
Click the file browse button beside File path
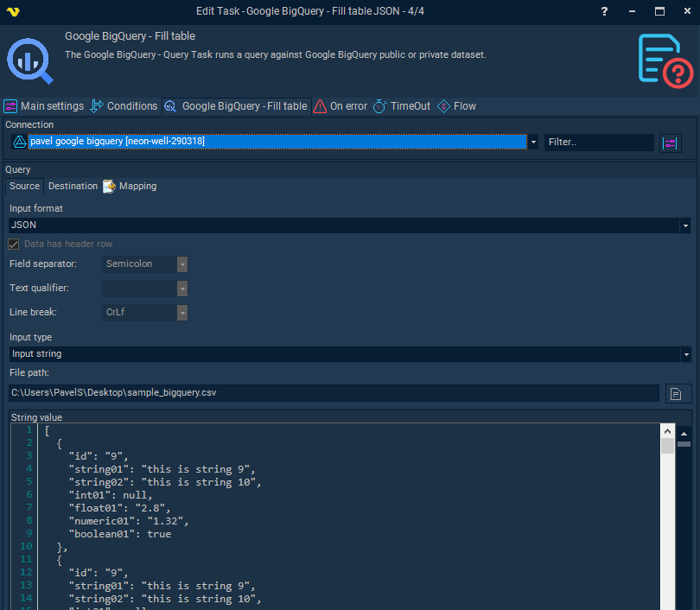pyautogui.click(x=678, y=393)
